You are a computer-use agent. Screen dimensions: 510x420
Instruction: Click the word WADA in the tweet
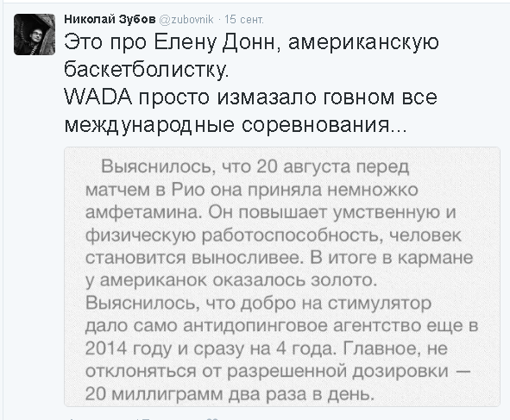click(x=98, y=97)
